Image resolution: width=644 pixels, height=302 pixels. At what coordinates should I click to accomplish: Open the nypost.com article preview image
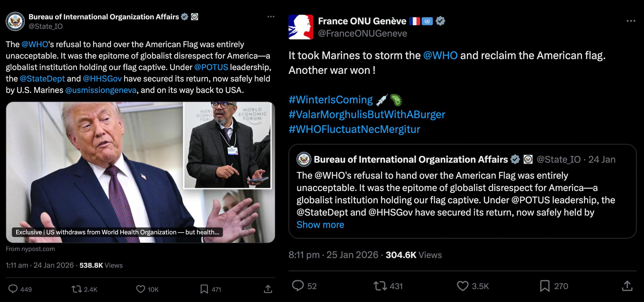coord(140,172)
